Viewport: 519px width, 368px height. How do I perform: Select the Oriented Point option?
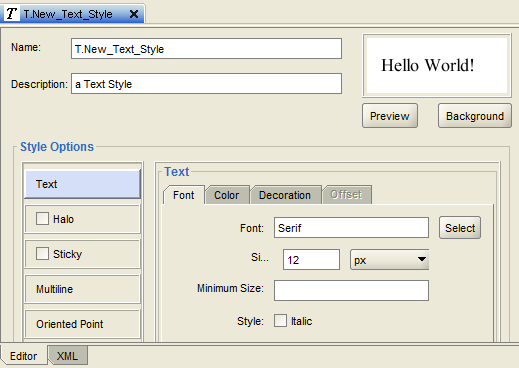click(x=83, y=324)
